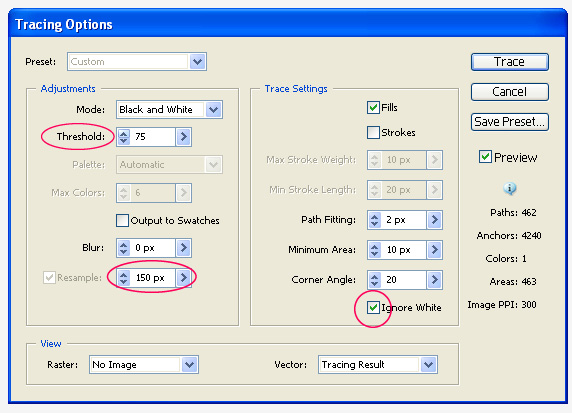Click the disabled Resample checkbox
The image size is (572, 413).
pyautogui.click(x=49, y=278)
